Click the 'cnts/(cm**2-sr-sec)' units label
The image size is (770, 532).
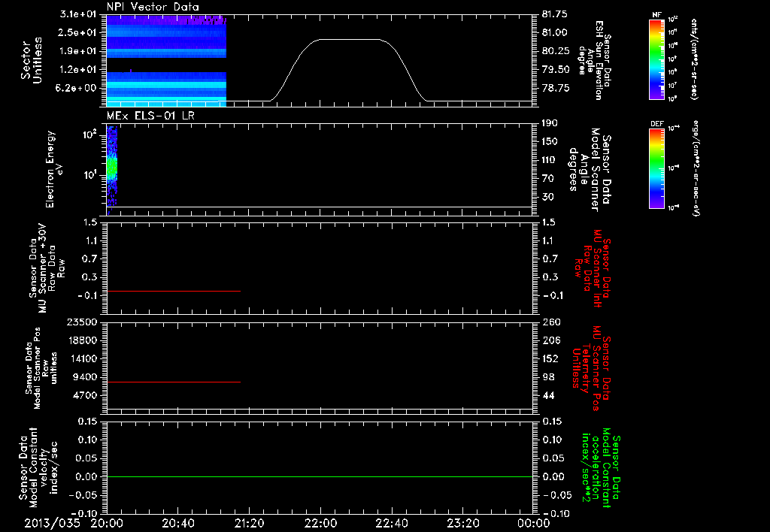694,59
